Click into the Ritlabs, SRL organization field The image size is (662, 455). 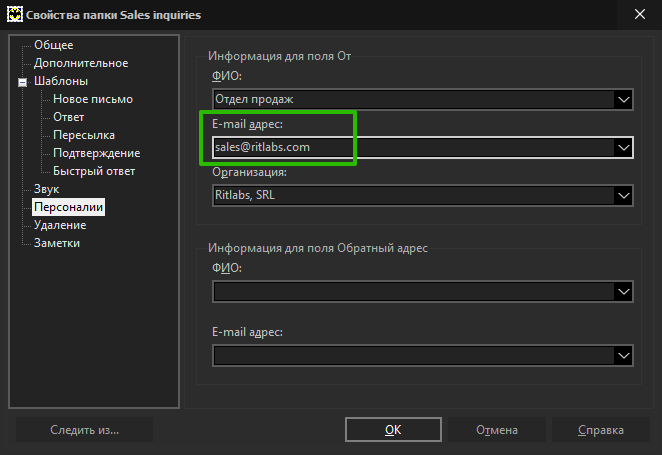click(413, 195)
